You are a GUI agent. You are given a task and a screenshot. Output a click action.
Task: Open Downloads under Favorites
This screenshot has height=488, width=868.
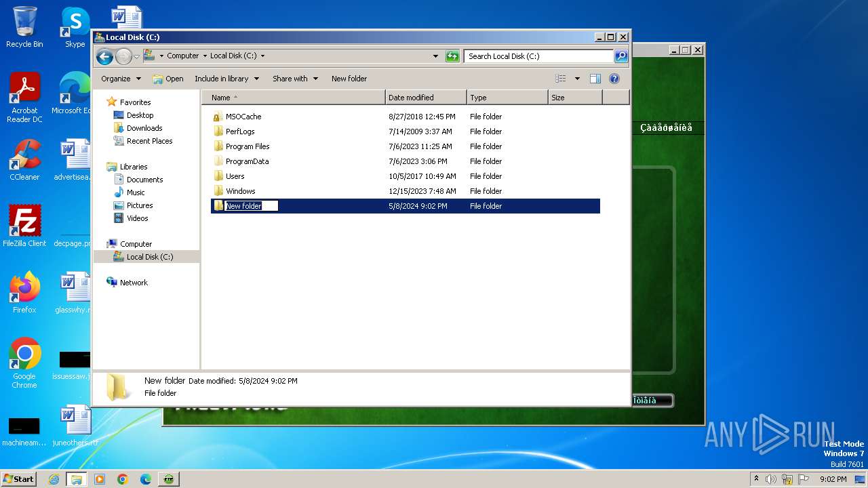[x=144, y=128]
